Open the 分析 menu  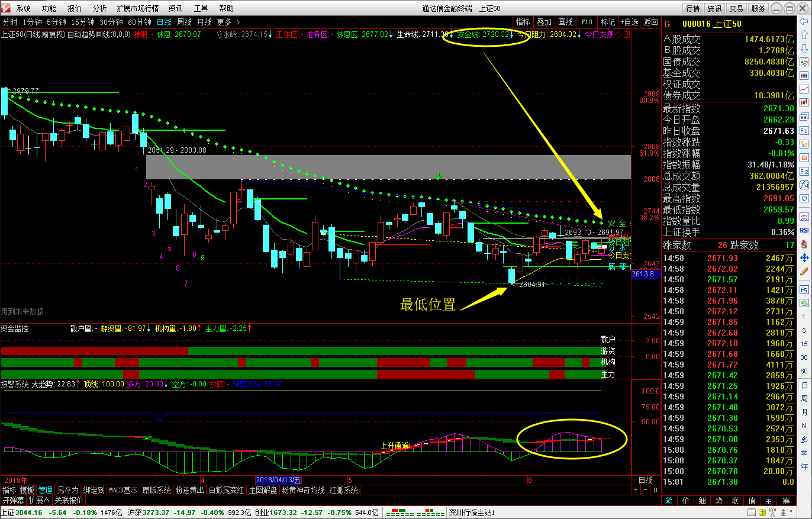100,8
